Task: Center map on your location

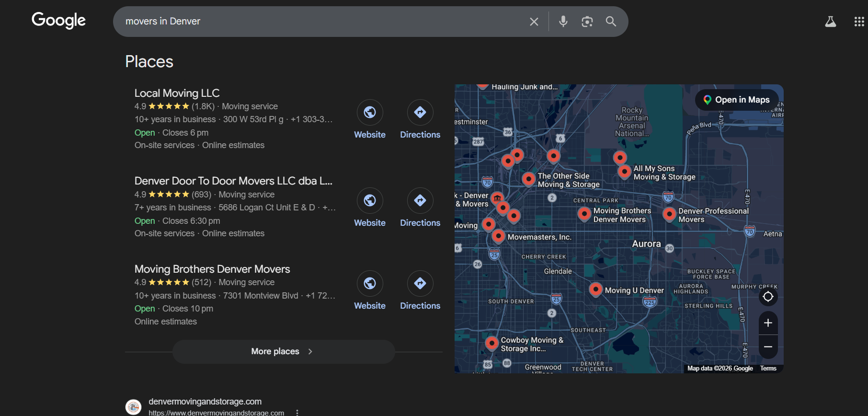Action: pyautogui.click(x=768, y=297)
